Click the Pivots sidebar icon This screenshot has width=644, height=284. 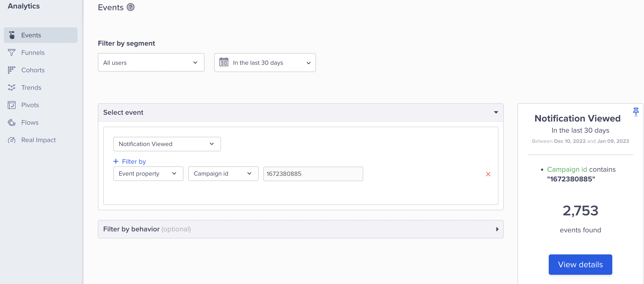[12, 104]
